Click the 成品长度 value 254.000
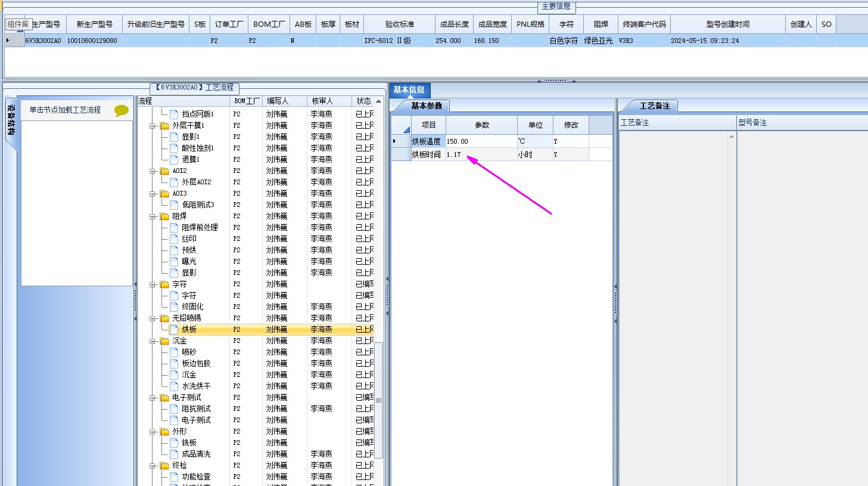868x486 pixels. click(x=454, y=41)
